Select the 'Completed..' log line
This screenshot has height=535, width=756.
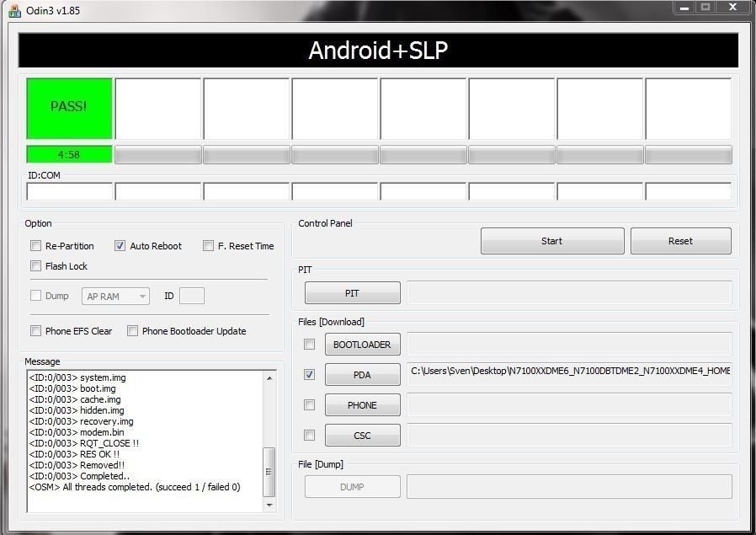(79, 476)
